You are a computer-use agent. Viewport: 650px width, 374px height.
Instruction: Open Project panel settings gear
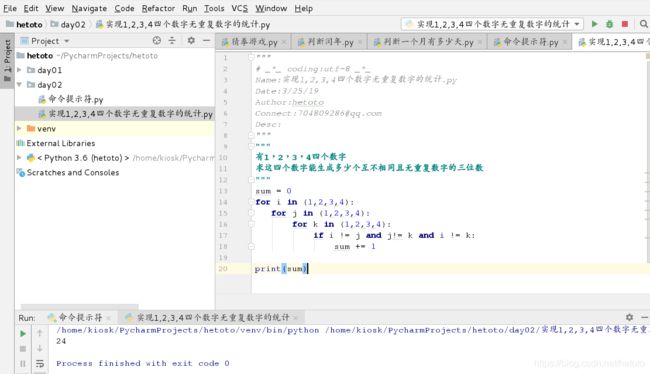click(x=191, y=40)
